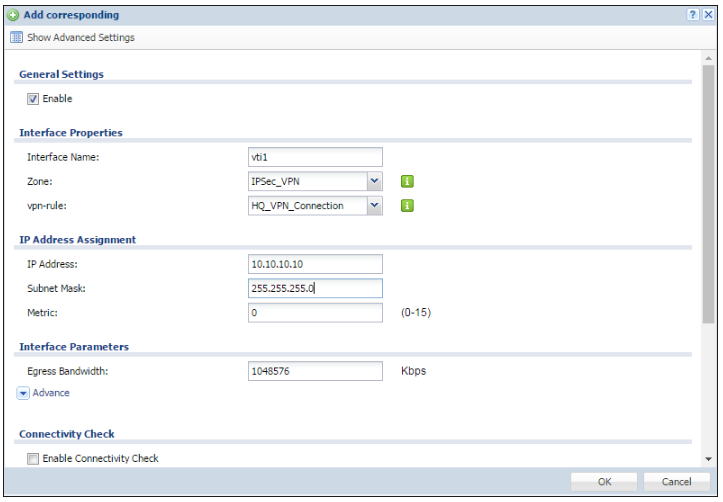723x502 pixels.
Task: Click the green Add corresponding title icon
Action: (12, 15)
